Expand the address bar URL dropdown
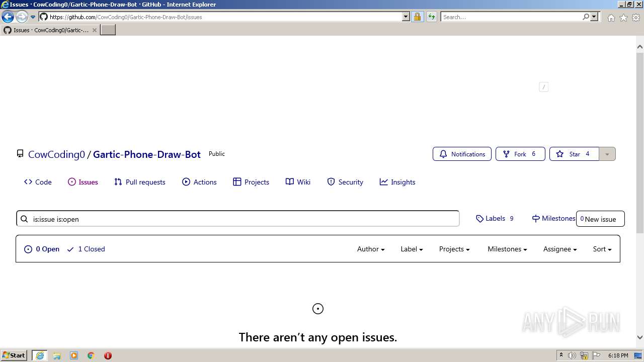644x362 pixels. click(x=406, y=17)
